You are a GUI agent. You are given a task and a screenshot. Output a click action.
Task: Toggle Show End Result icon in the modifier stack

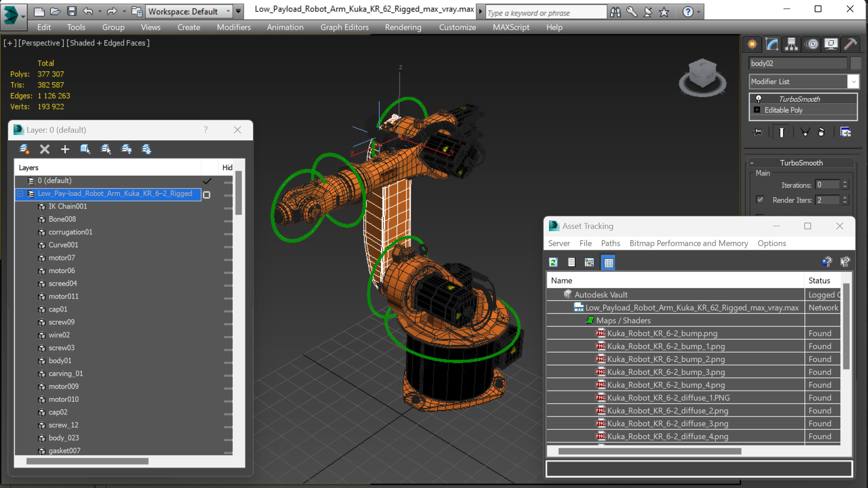click(x=781, y=132)
